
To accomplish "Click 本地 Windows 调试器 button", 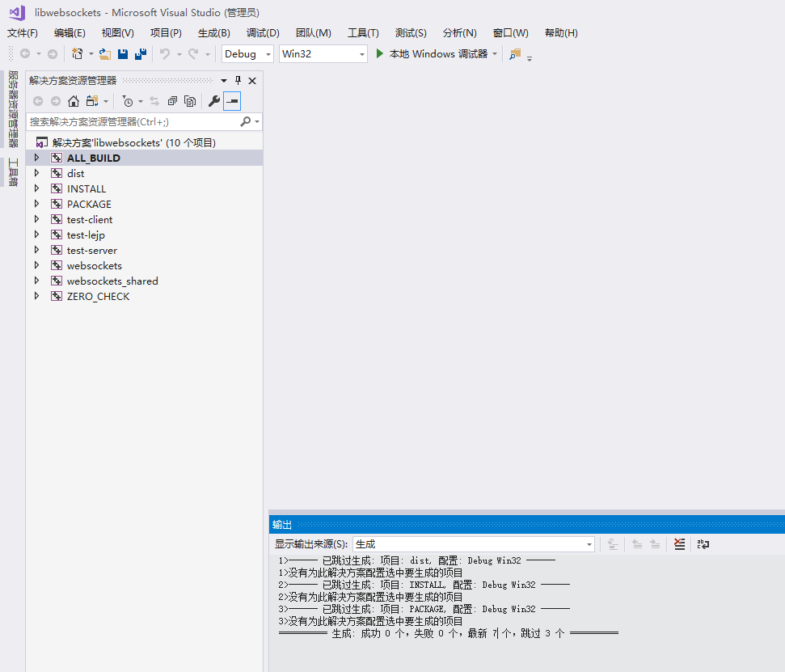I will click(432, 53).
